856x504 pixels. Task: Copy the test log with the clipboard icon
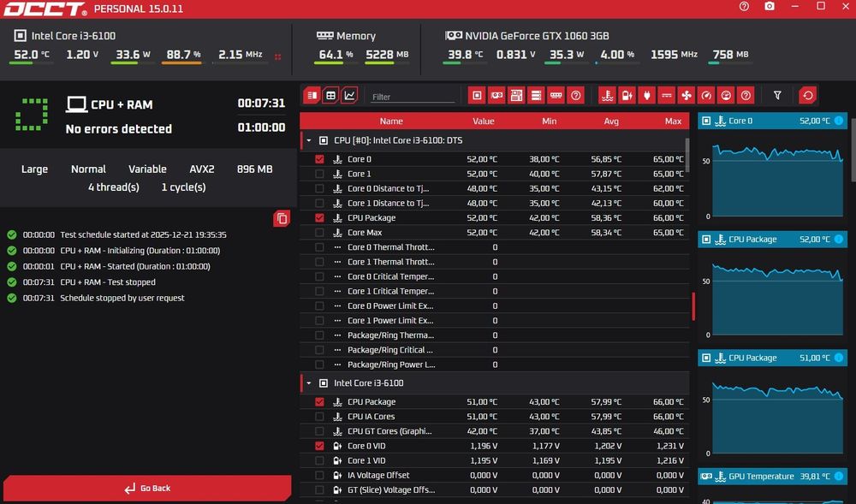coord(282,219)
